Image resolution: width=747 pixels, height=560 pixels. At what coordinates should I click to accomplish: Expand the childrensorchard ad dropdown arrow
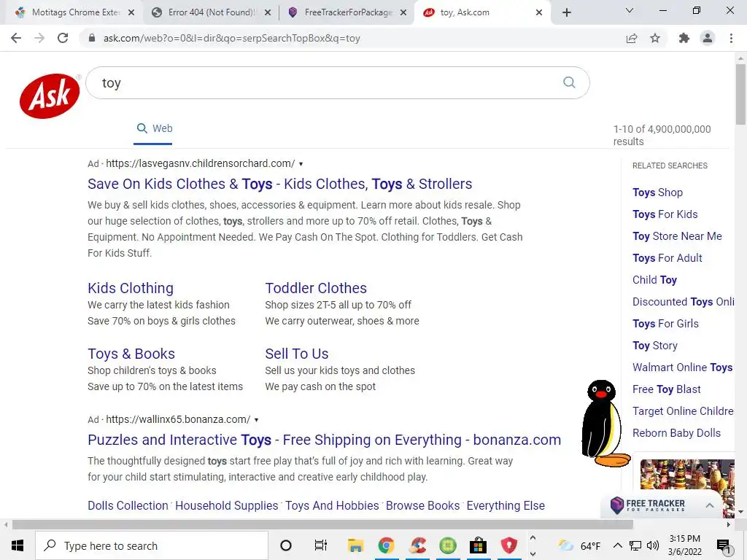click(301, 164)
